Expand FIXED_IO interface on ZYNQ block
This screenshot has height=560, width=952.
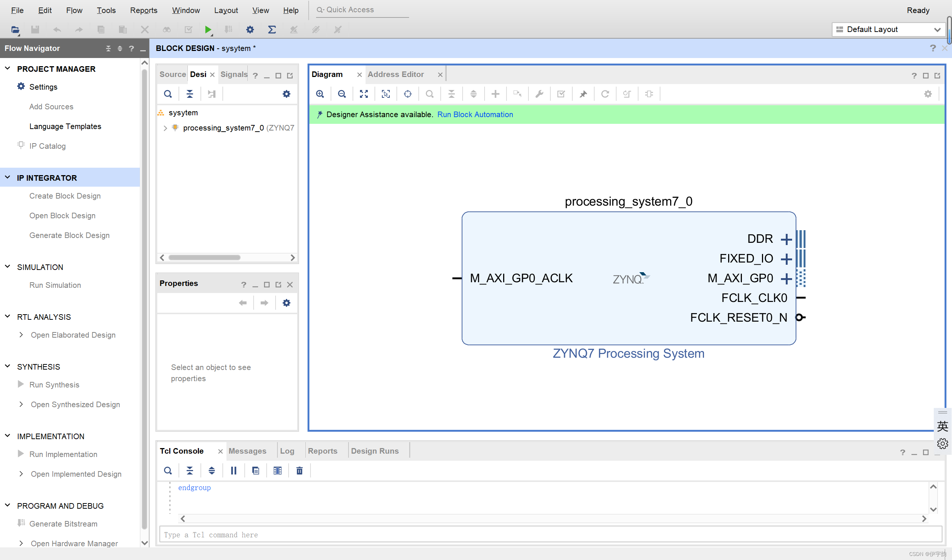[786, 259]
